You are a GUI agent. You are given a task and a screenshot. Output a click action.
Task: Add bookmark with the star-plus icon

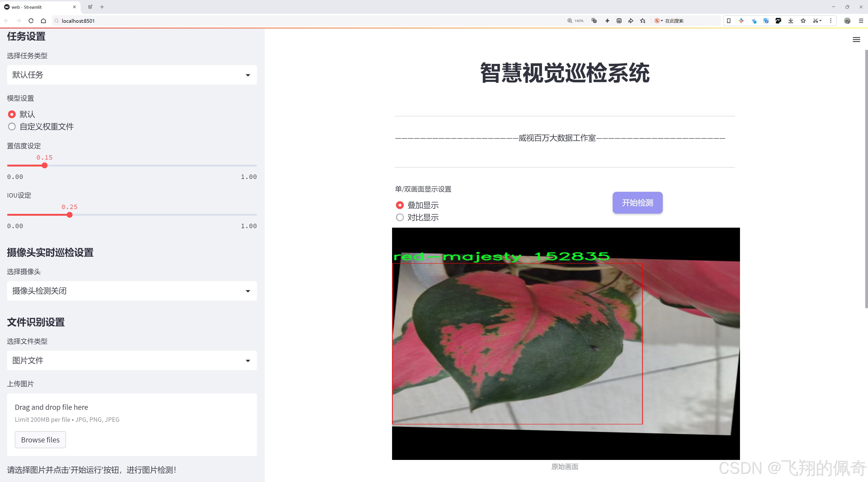pos(642,20)
